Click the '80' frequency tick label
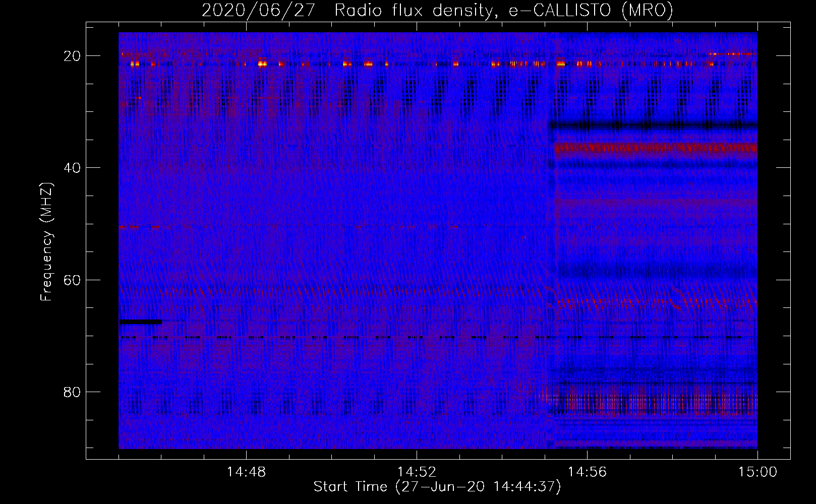Viewport: 816px width, 504px height. (73, 392)
